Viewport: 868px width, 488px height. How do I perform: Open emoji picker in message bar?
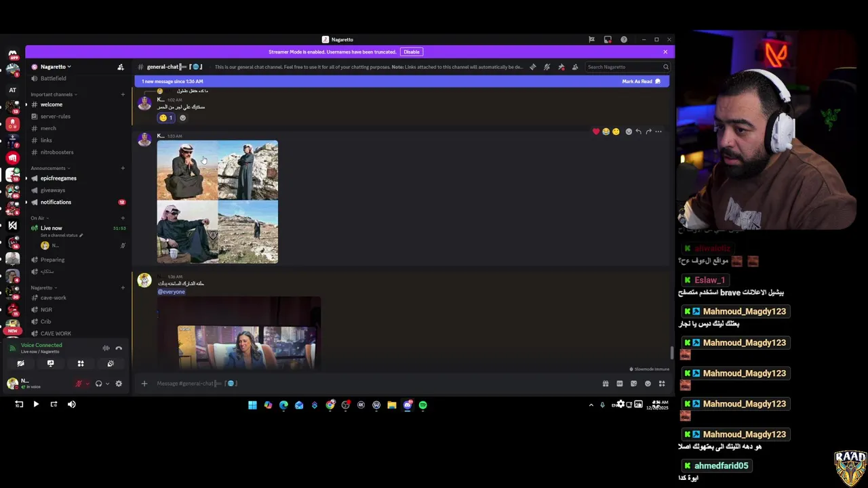coord(648,384)
